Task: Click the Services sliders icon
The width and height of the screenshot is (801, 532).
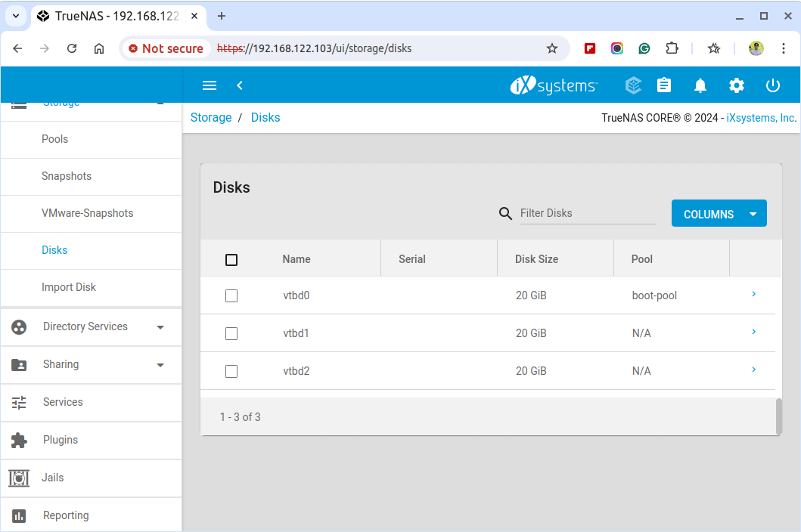Action: click(19, 402)
